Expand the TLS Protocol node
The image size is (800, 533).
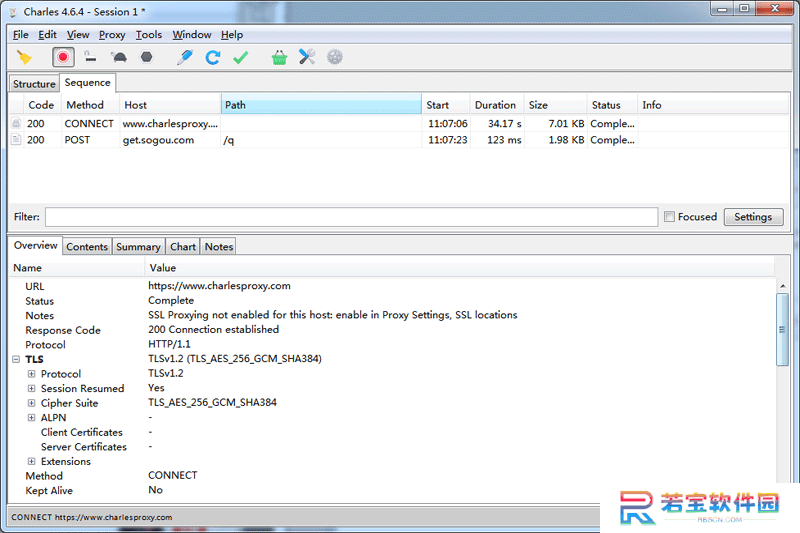tap(32, 374)
